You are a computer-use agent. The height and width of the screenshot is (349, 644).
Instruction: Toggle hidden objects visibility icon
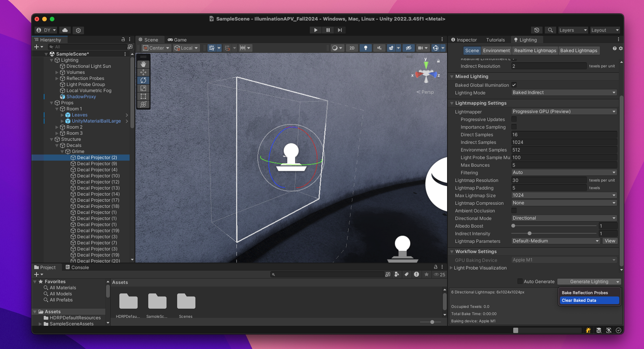click(x=409, y=48)
